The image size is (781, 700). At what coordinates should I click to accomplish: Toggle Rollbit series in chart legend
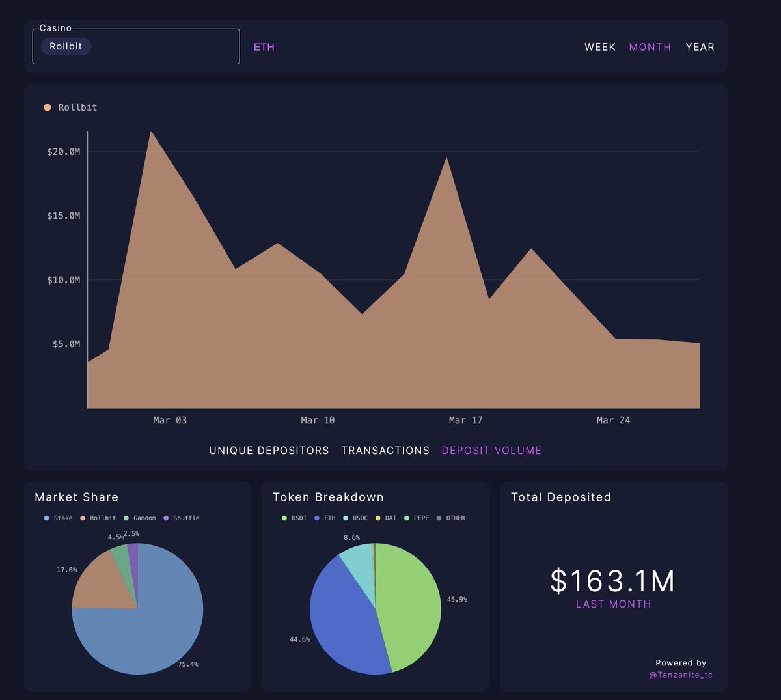click(x=70, y=107)
